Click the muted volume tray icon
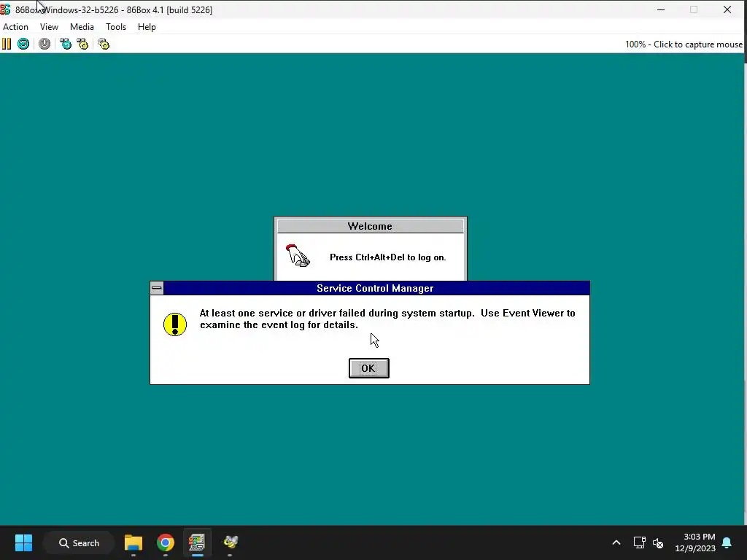747x560 pixels. click(658, 542)
